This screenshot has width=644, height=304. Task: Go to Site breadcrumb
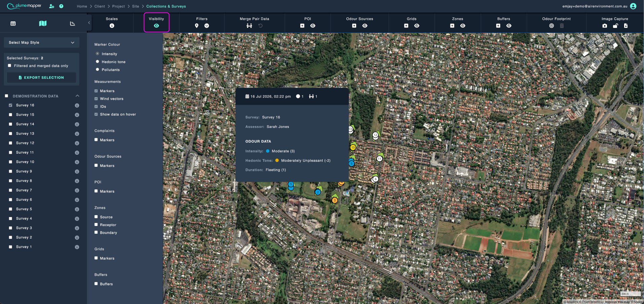point(136,6)
